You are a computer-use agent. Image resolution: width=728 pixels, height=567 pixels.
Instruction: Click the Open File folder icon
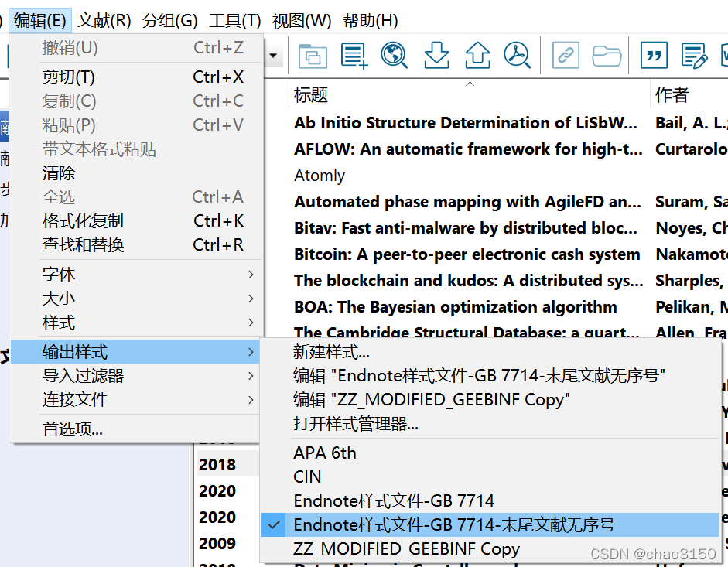pos(607,56)
